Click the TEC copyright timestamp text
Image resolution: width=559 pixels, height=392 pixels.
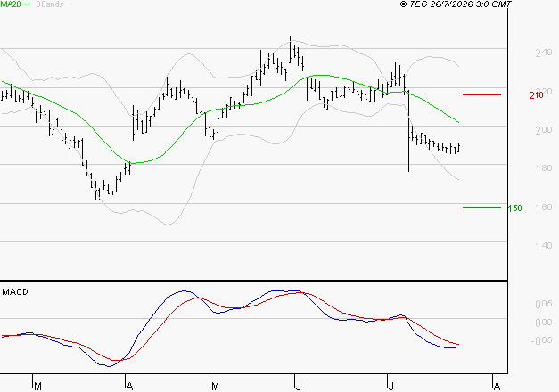pos(456,4)
